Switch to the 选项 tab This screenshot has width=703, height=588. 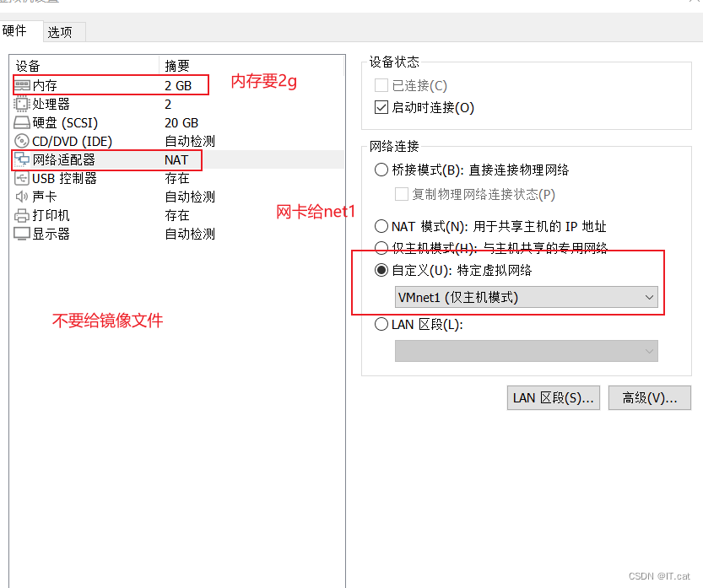(x=64, y=32)
